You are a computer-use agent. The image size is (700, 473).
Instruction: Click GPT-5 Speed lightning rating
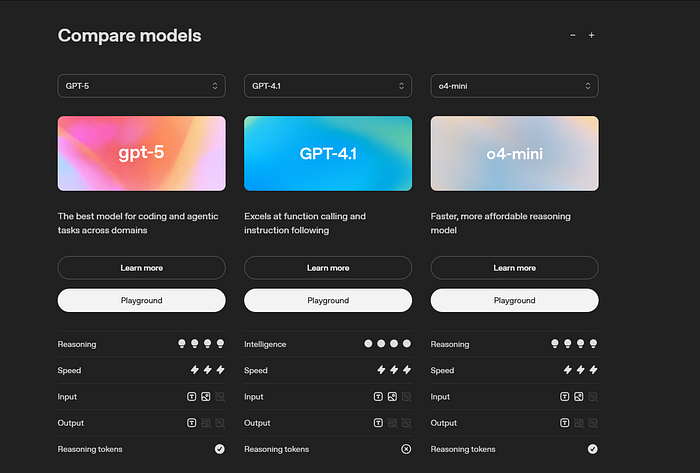point(208,370)
